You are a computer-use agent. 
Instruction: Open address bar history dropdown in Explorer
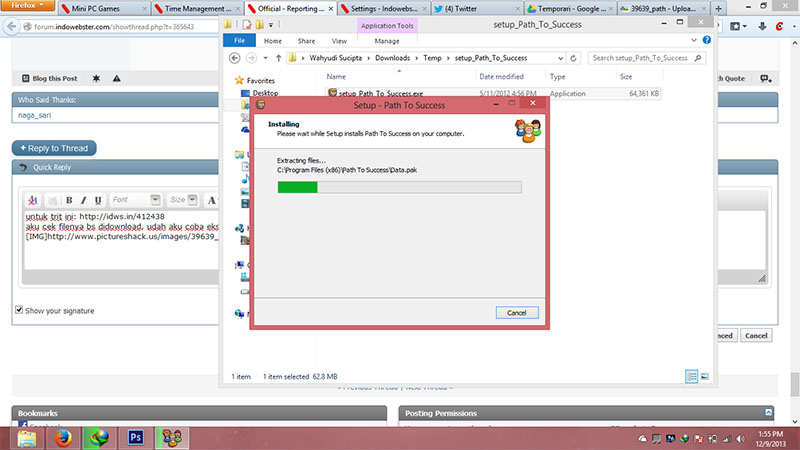[560, 58]
